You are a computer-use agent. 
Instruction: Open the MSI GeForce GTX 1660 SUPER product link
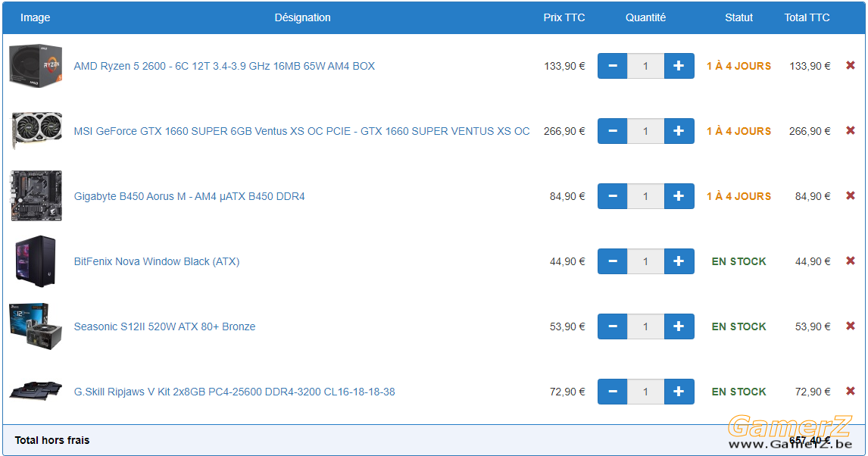[x=301, y=131]
